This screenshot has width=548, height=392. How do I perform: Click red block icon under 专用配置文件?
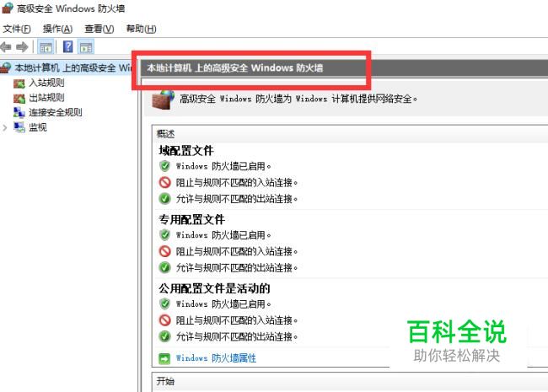point(164,251)
